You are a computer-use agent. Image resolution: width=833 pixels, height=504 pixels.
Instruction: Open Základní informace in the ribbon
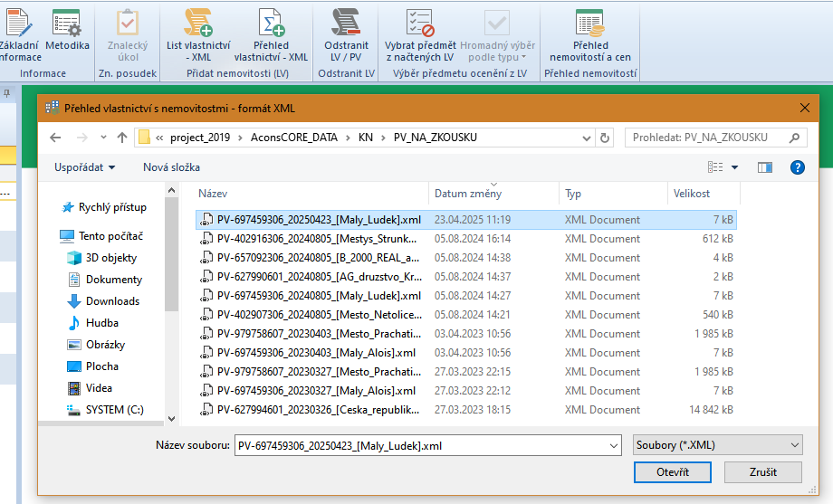click(x=20, y=35)
